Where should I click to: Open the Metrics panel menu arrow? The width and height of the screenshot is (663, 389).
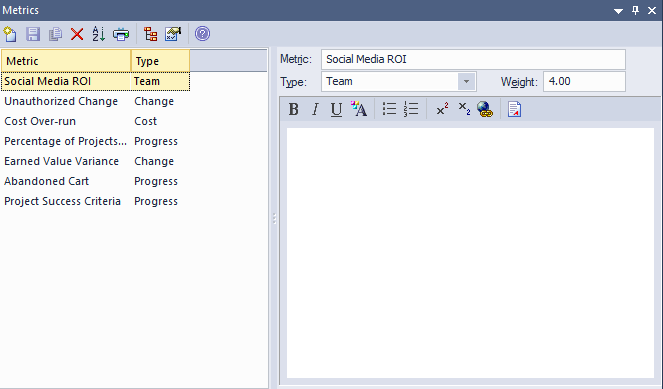coord(618,11)
